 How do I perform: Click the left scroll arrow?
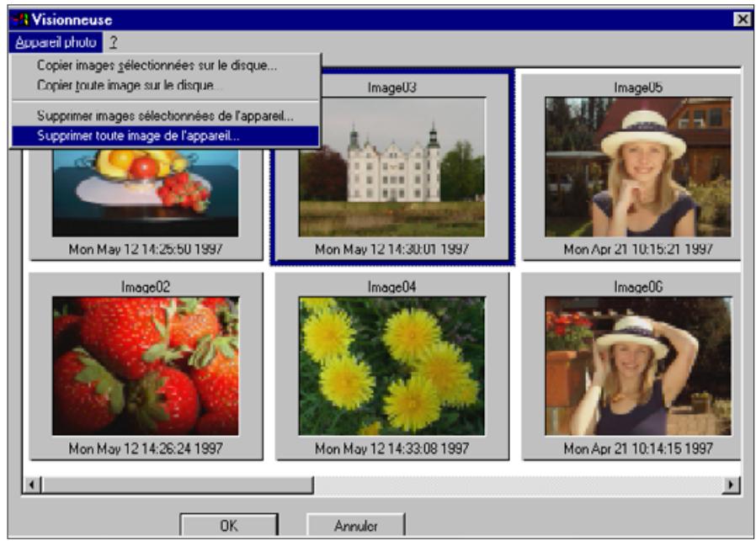pyautogui.click(x=32, y=484)
